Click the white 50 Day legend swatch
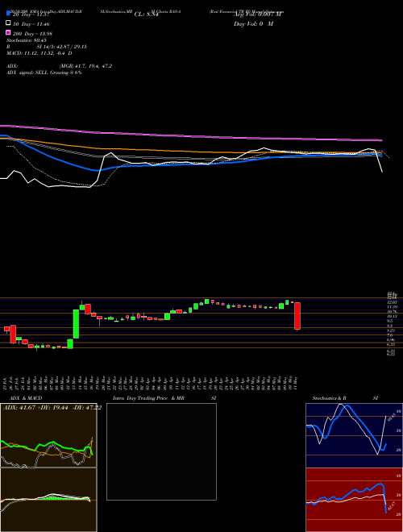Screen dimensions: 403x532 pyautogui.click(x=8, y=23)
